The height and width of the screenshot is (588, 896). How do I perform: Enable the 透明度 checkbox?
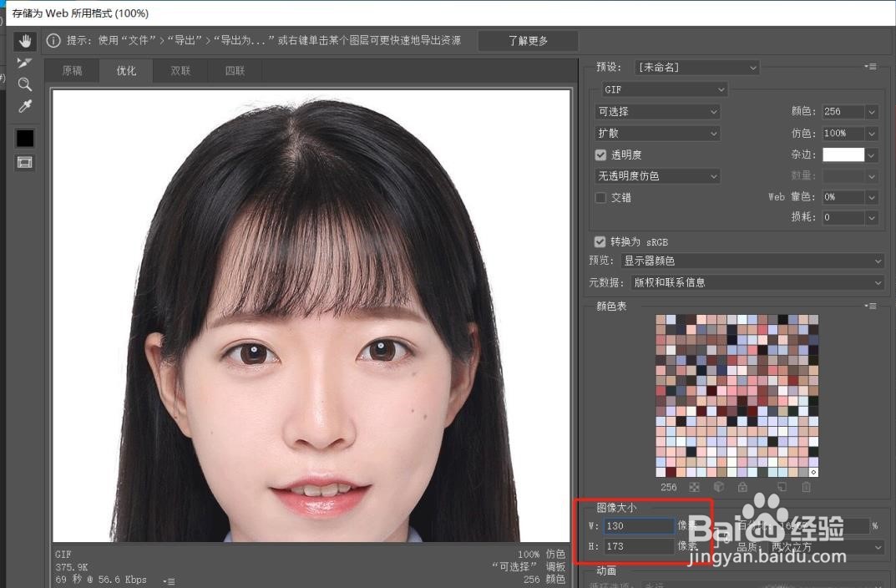[x=600, y=155]
